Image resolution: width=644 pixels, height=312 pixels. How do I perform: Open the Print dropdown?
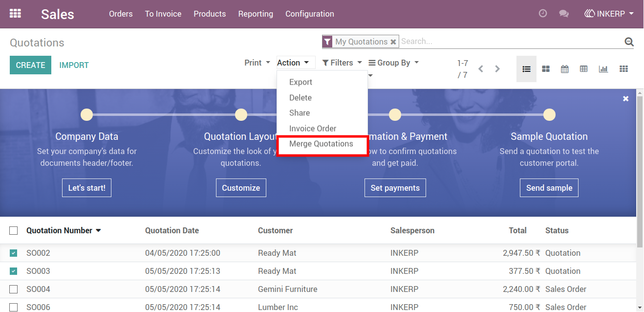tap(258, 63)
